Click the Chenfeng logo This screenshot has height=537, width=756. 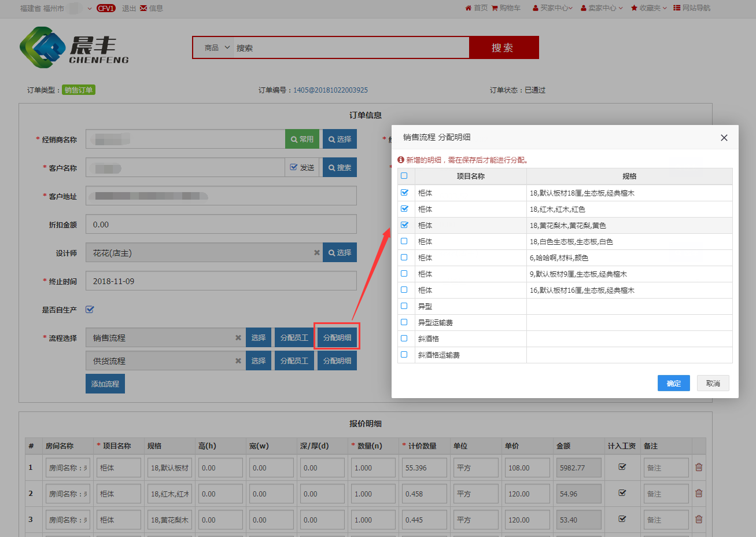point(74,47)
